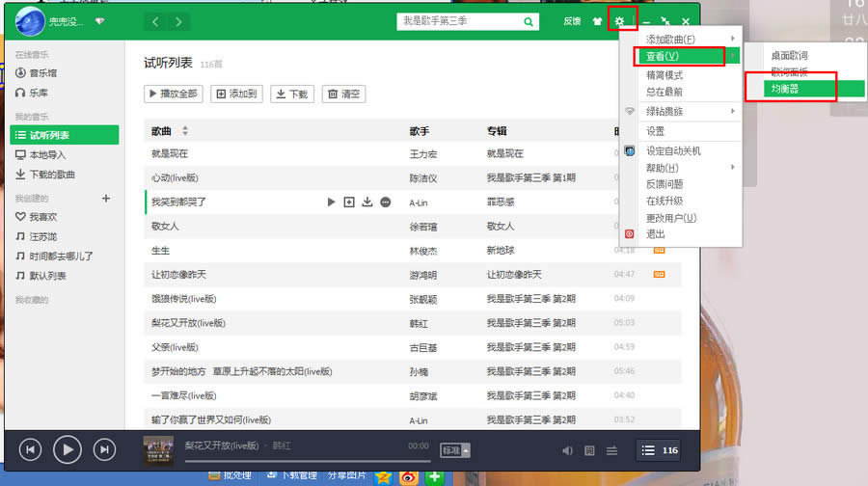Click the play button in the player bar
This screenshot has height=486, width=868.
click(67, 449)
